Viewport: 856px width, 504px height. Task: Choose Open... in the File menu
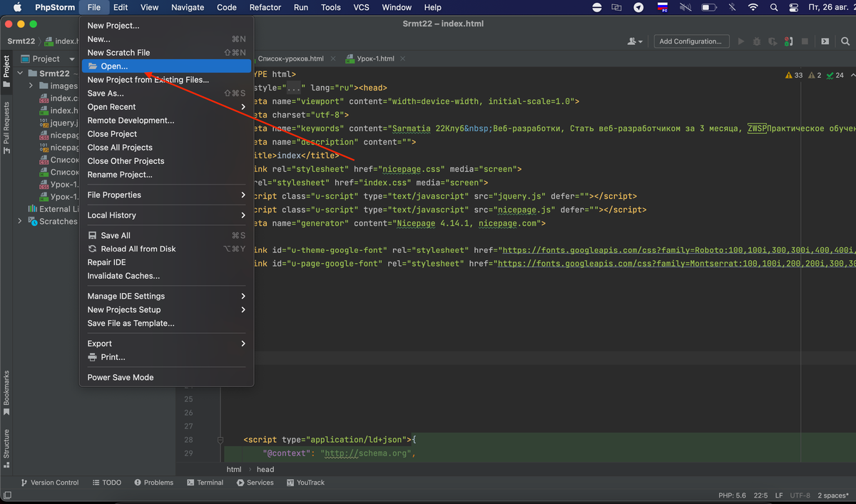tap(166, 66)
